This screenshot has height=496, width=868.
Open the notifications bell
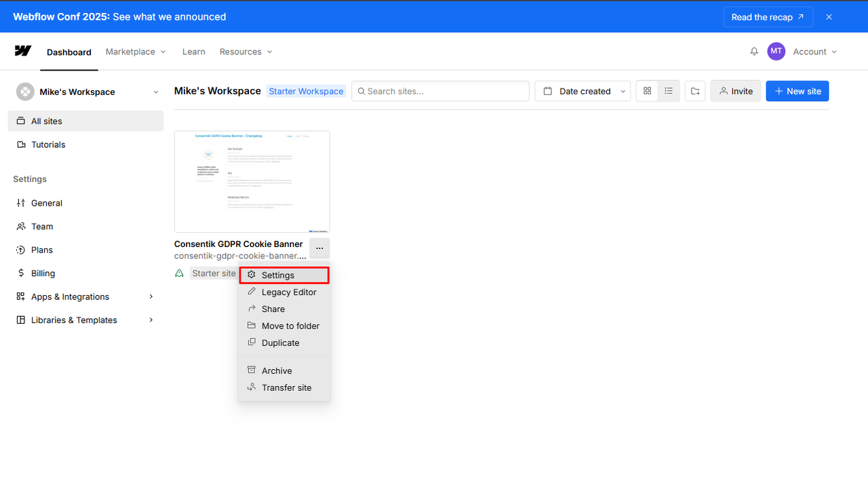(x=754, y=52)
